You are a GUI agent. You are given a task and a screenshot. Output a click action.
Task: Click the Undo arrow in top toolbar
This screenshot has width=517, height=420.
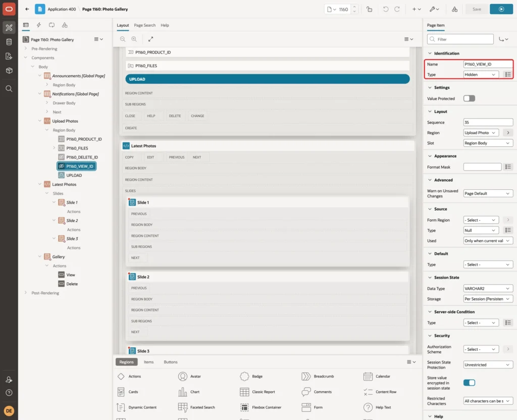(385, 9)
